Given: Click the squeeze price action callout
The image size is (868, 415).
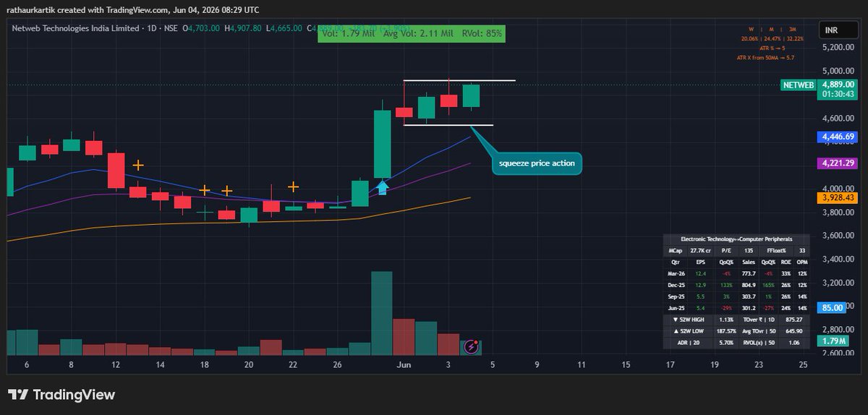Looking at the screenshot, I should [537, 163].
